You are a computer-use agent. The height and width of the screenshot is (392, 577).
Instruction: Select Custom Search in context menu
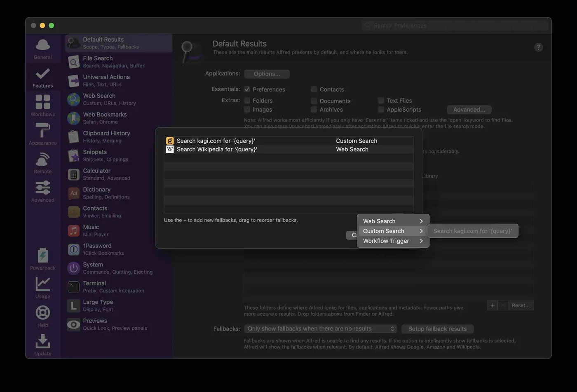coord(383,231)
